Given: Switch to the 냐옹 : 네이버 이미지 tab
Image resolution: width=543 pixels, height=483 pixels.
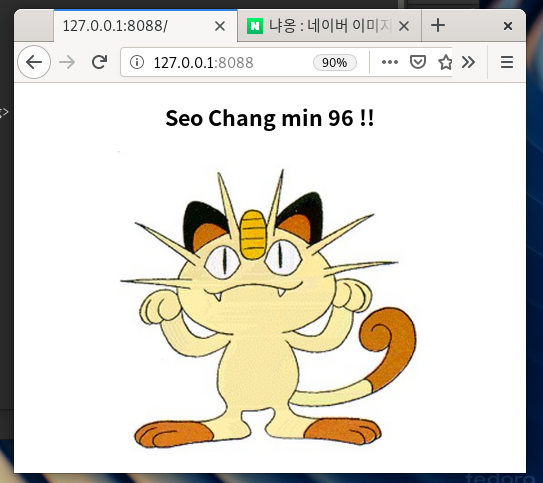Looking at the screenshot, I should 329,26.
